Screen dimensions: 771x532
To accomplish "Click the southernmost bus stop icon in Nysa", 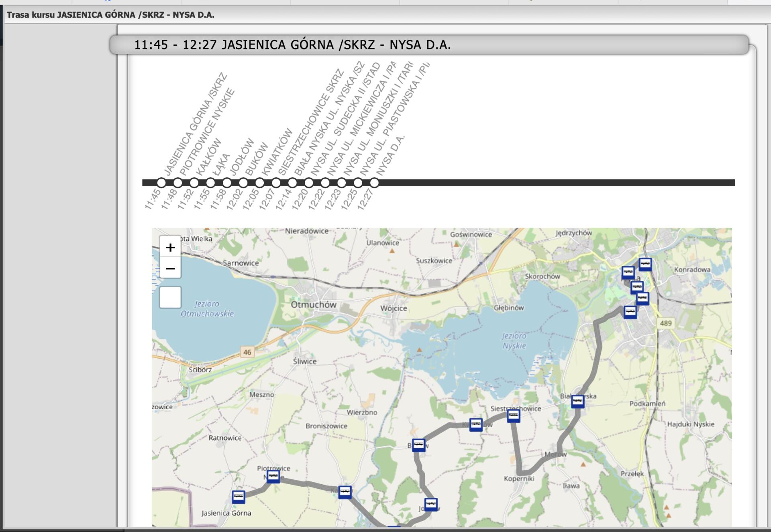I will pos(630,312).
